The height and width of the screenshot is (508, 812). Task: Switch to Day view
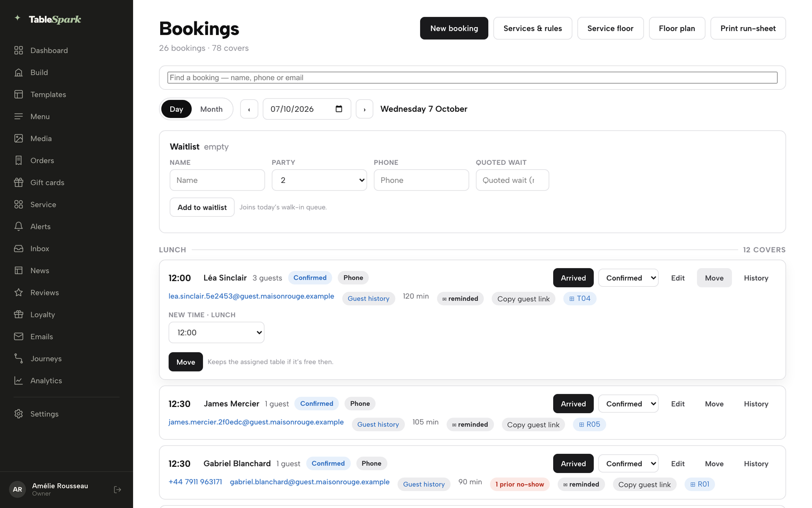(x=176, y=109)
